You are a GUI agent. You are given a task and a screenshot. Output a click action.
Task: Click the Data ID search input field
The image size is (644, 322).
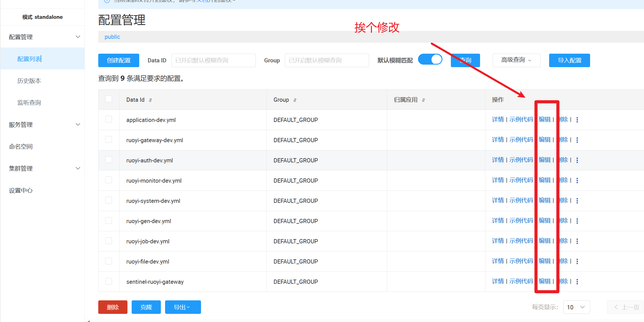(213, 60)
